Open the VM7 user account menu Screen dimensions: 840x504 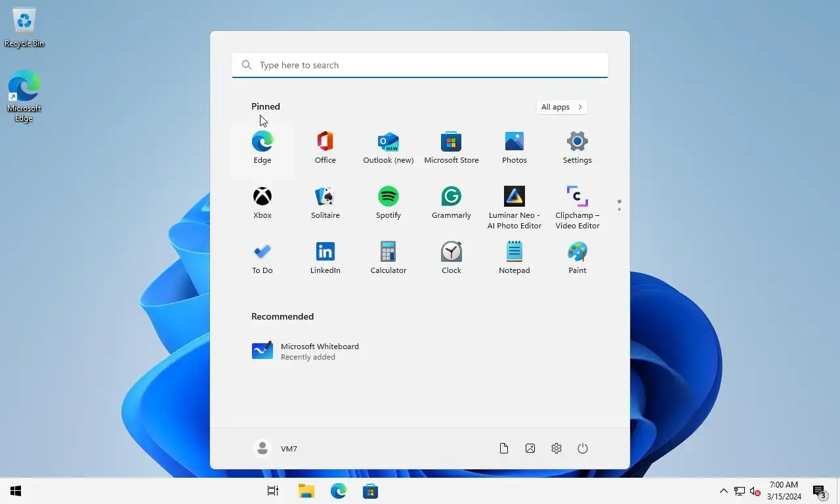[276, 448]
